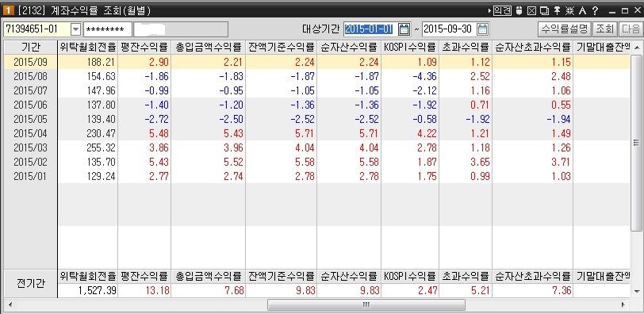Screen dimensions: 644x314
Task: Pin the window with the pushpin icon
Action: [557, 10]
